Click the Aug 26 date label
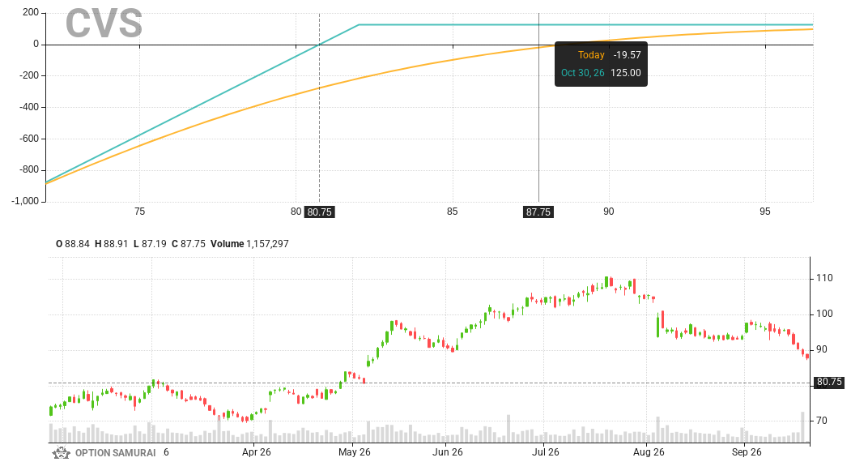This screenshot has width=868, height=462. click(649, 452)
